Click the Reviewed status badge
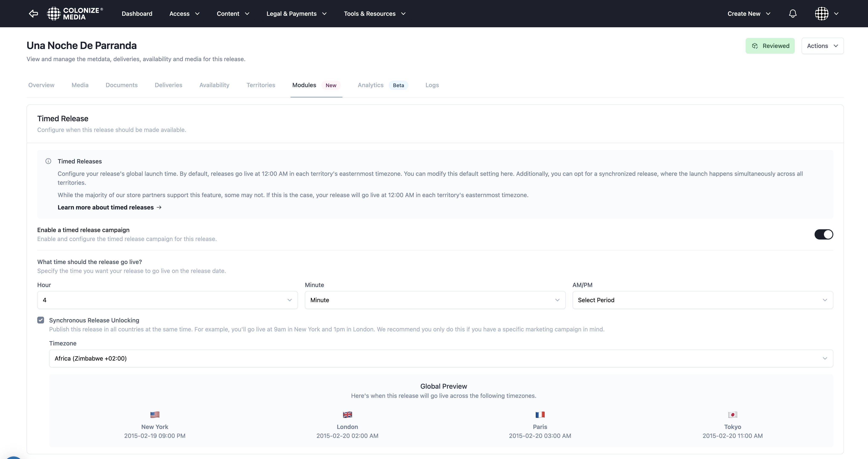 pos(770,46)
